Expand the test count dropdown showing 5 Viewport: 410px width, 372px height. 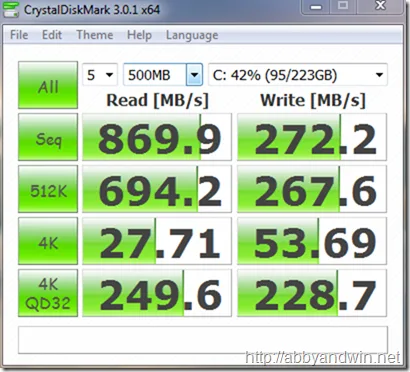click(100, 75)
